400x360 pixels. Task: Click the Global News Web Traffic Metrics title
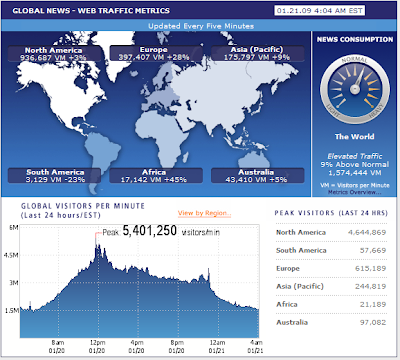pos(91,11)
